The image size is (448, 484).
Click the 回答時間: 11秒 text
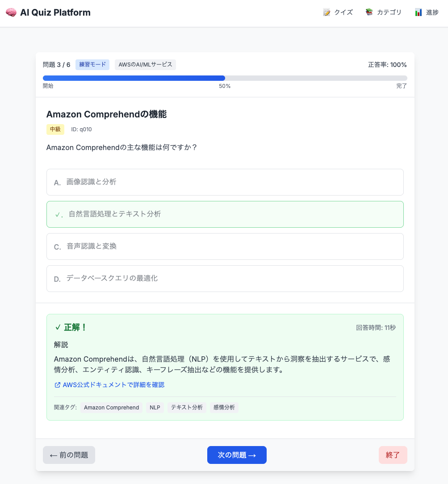[376, 327]
